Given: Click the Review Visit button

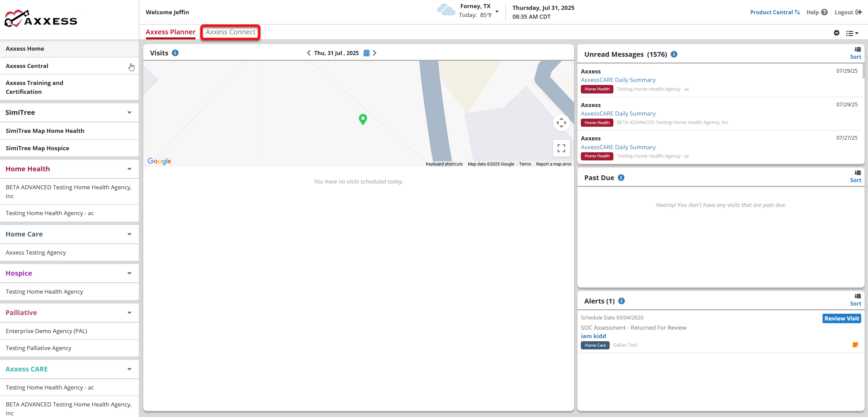Looking at the screenshot, I should pos(841,318).
